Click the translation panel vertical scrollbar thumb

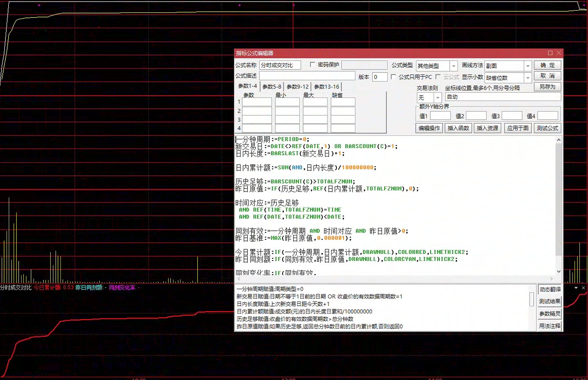pos(531,299)
